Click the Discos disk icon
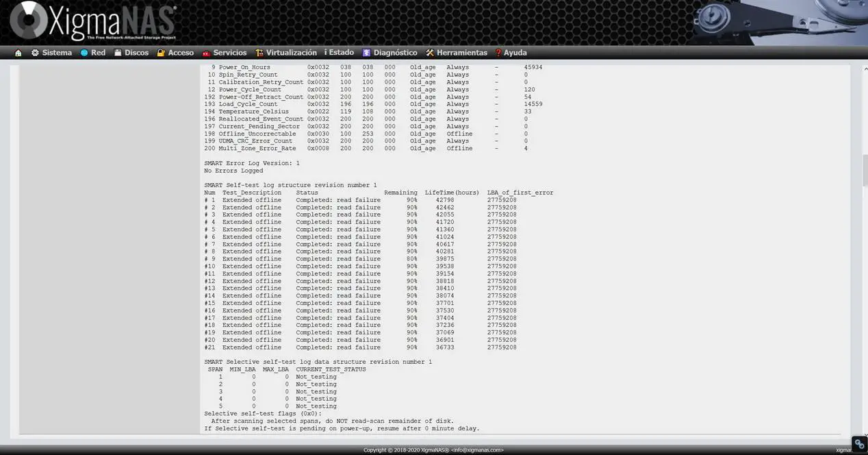 (x=118, y=53)
